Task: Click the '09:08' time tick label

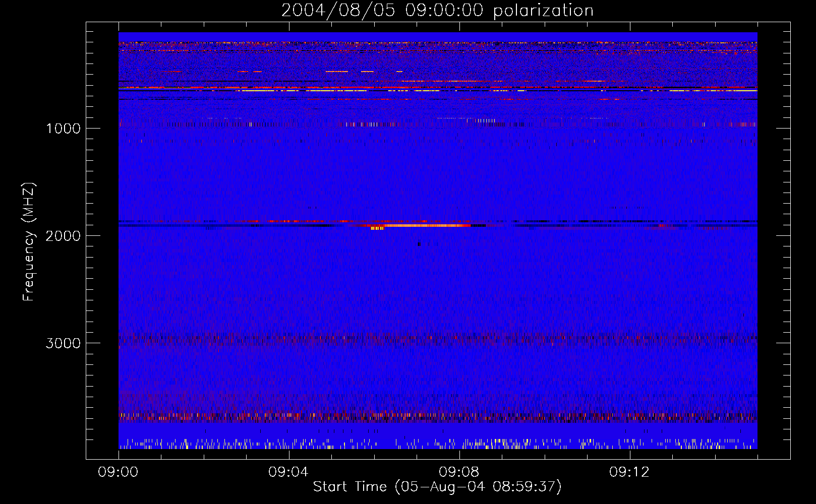Action: [x=459, y=472]
